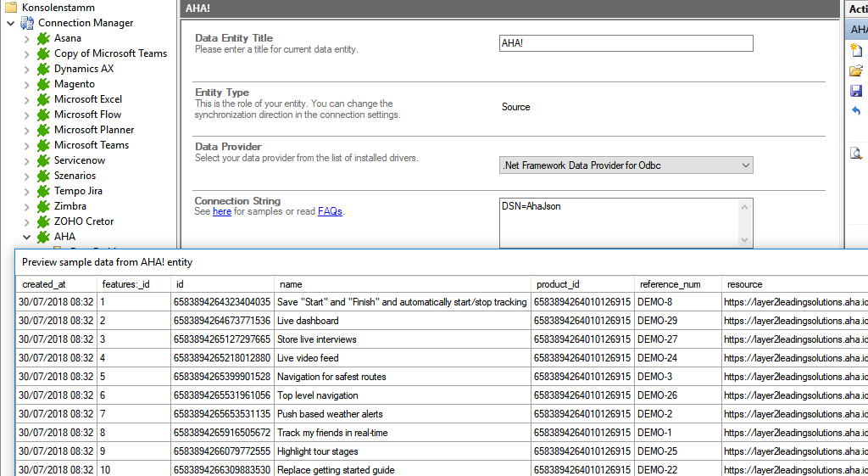Click the Konsolenstamm folder icon

[x=11, y=8]
